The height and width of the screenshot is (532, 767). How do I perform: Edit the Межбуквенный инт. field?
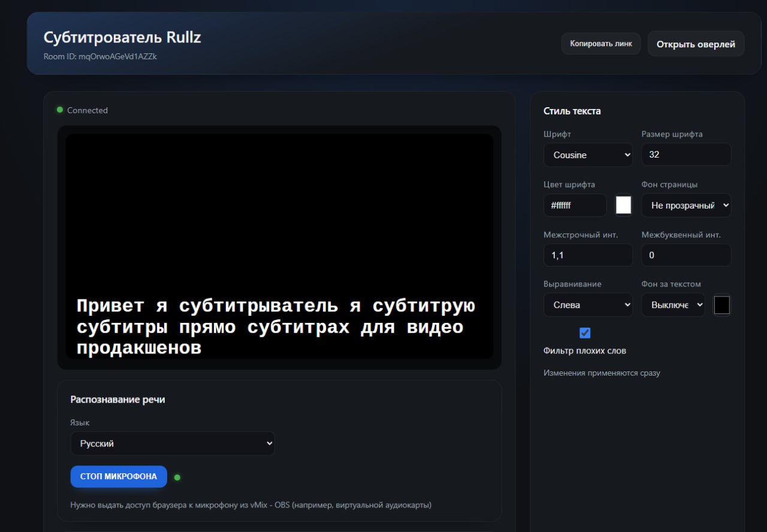point(686,255)
